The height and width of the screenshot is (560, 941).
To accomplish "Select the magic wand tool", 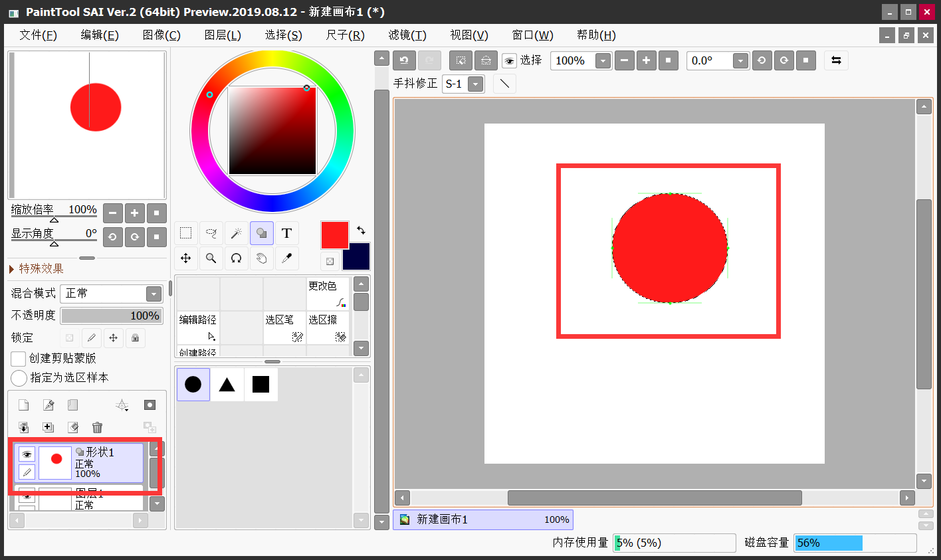I will tap(236, 233).
